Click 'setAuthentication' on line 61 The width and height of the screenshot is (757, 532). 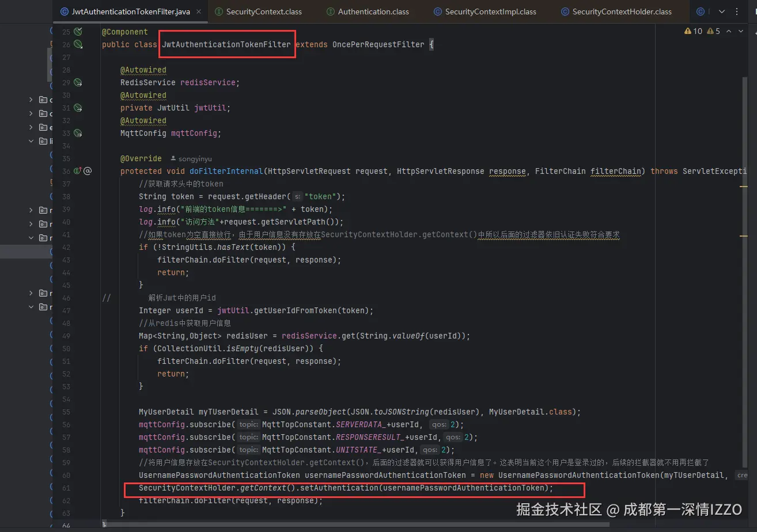click(x=340, y=488)
